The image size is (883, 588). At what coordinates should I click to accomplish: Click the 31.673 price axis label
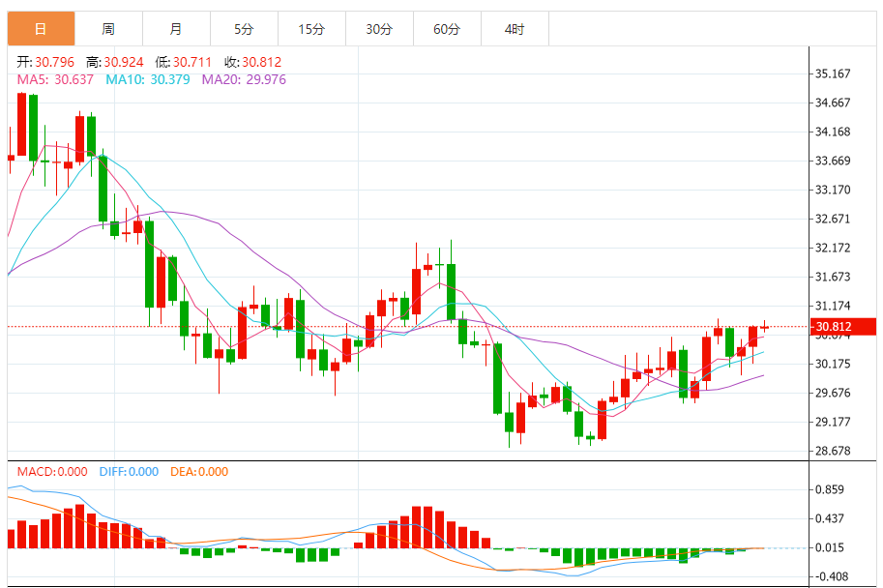833,278
